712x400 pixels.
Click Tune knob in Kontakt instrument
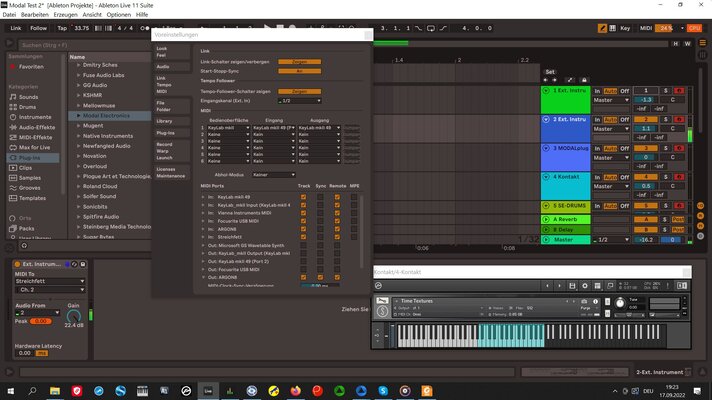point(619,303)
